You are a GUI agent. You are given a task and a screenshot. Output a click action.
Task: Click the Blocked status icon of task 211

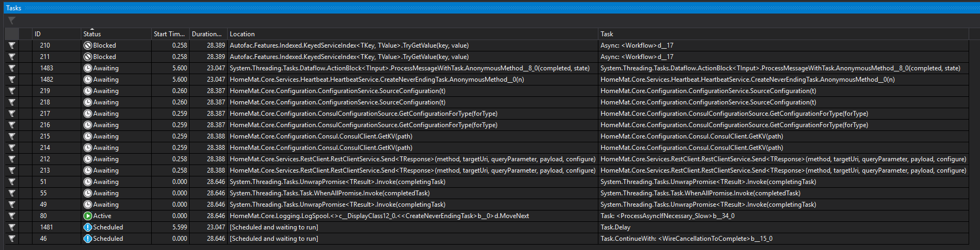coord(87,57)
